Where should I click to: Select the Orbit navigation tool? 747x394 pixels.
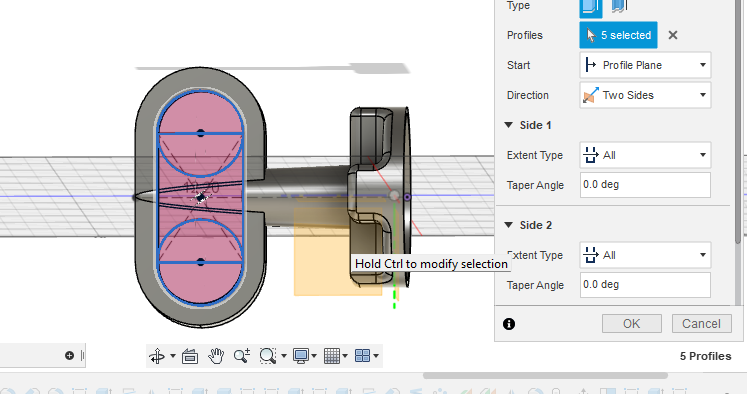tap(157, 356)
